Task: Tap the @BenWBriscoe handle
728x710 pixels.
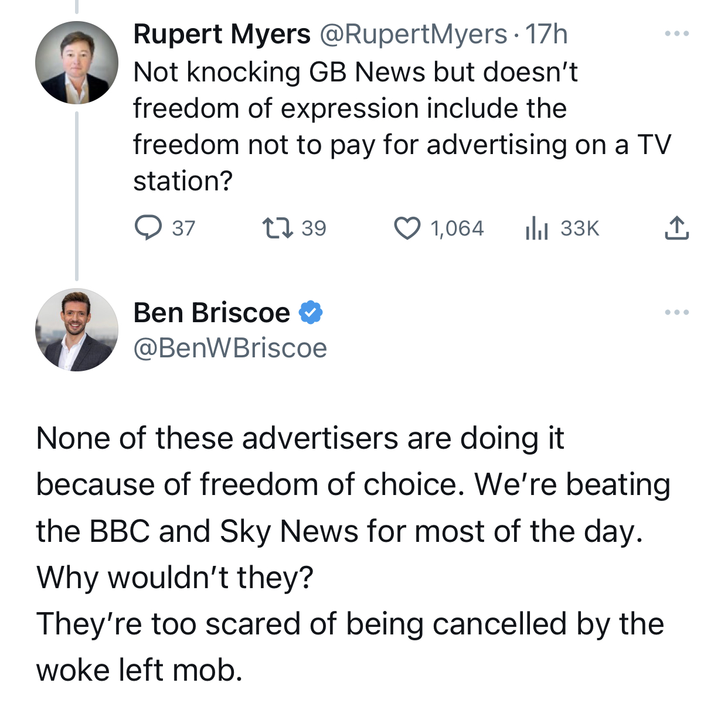Action: pos(230,348)
